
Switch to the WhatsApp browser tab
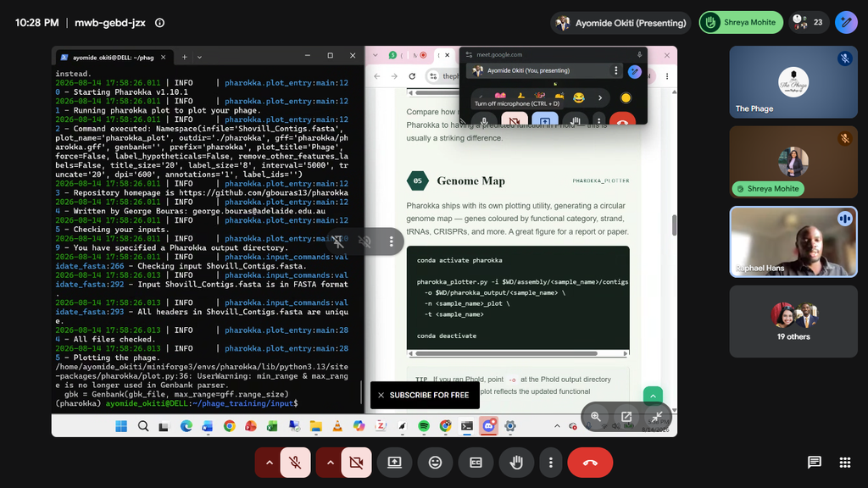(x=393, y=55)
